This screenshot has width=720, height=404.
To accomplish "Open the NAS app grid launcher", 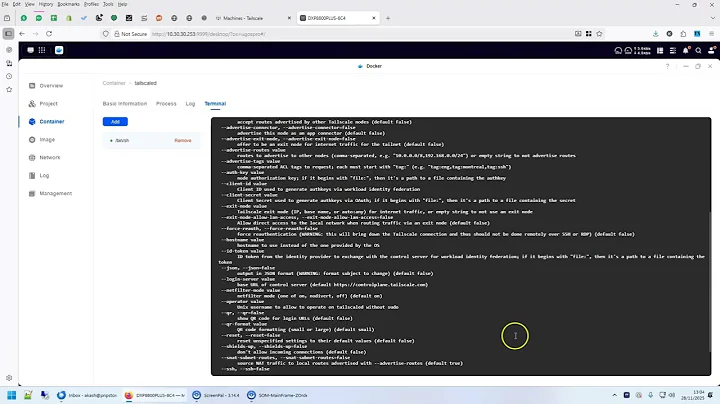I will coord(42,50).
